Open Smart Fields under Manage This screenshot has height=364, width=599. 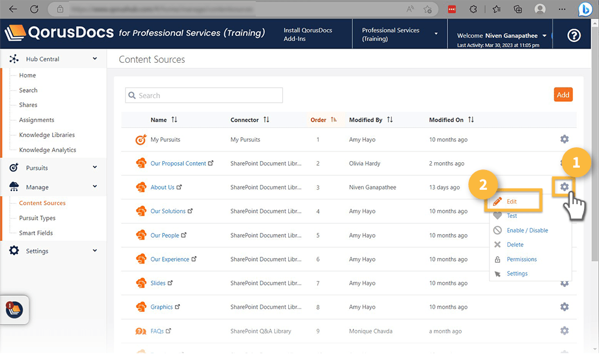click(36, 233)
